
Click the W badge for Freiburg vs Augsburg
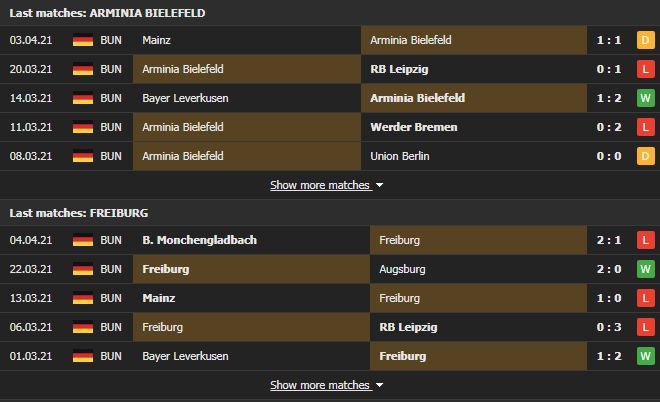coord(645,269)
